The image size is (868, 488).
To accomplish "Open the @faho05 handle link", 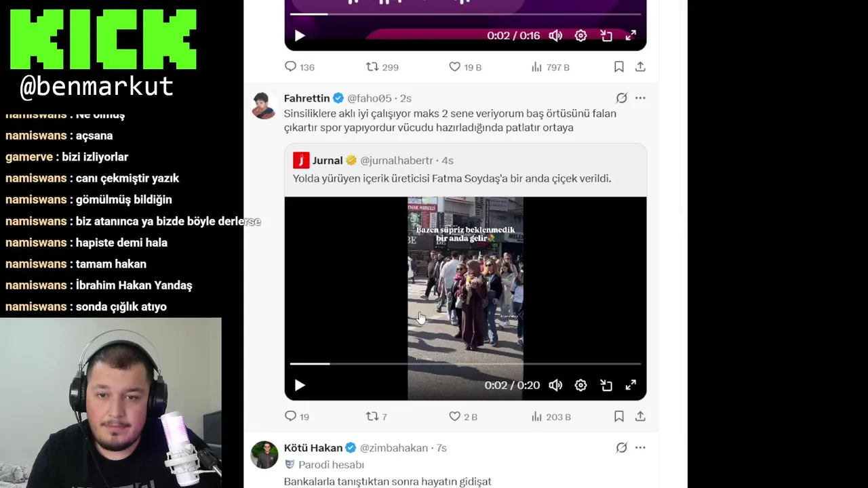I will tap(370, 98).
